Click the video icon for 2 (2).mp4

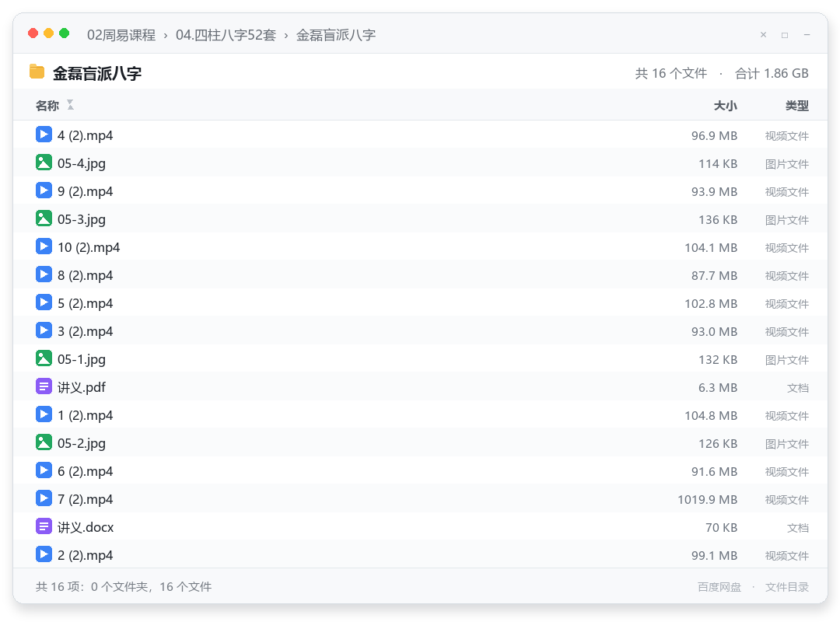(44, 554)
